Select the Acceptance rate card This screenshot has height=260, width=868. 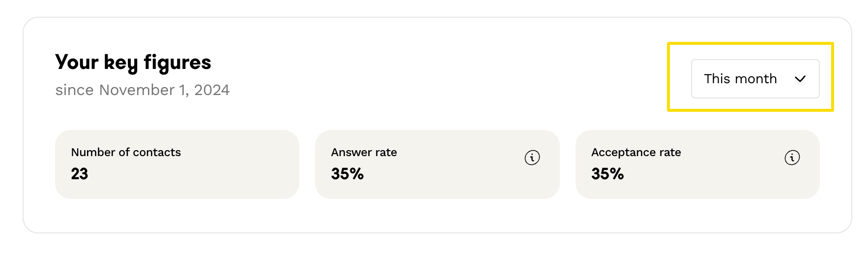(697, 164)
